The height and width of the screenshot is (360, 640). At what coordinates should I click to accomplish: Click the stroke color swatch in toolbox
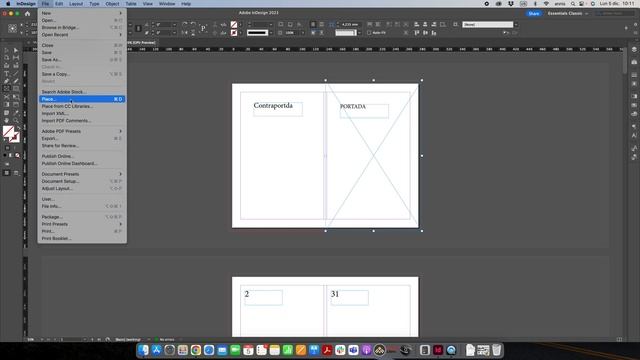15,138
